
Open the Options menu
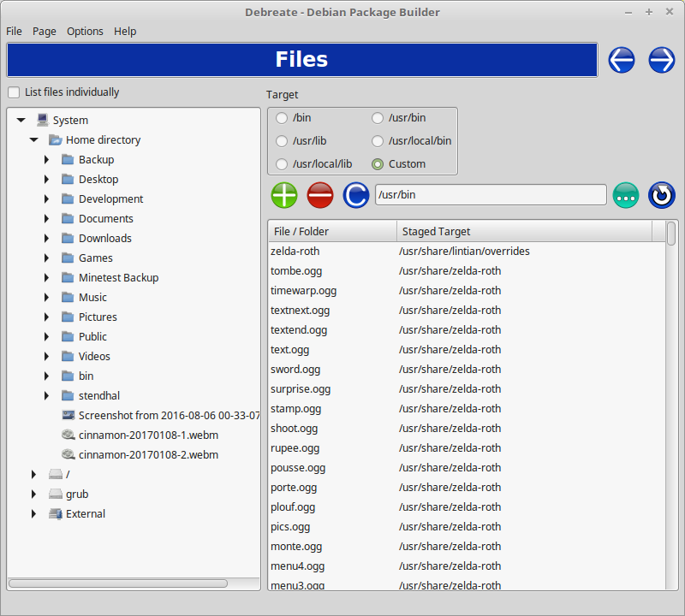pyautogui.click(x=85, y=31)
